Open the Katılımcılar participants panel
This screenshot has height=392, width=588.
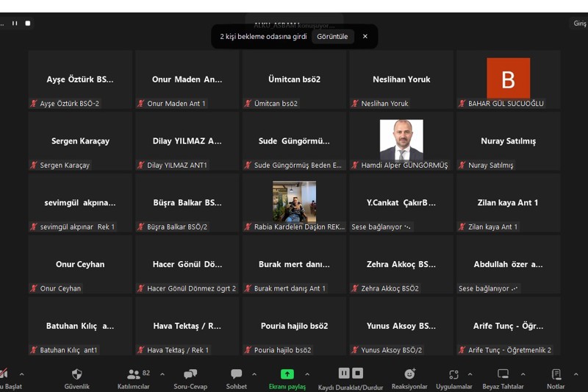click(133, 378)
